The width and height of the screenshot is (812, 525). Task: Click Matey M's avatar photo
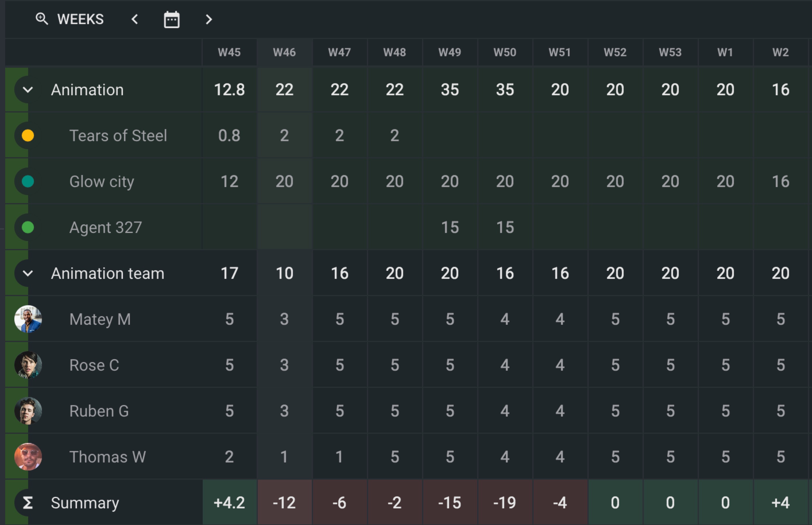point(28,319)
